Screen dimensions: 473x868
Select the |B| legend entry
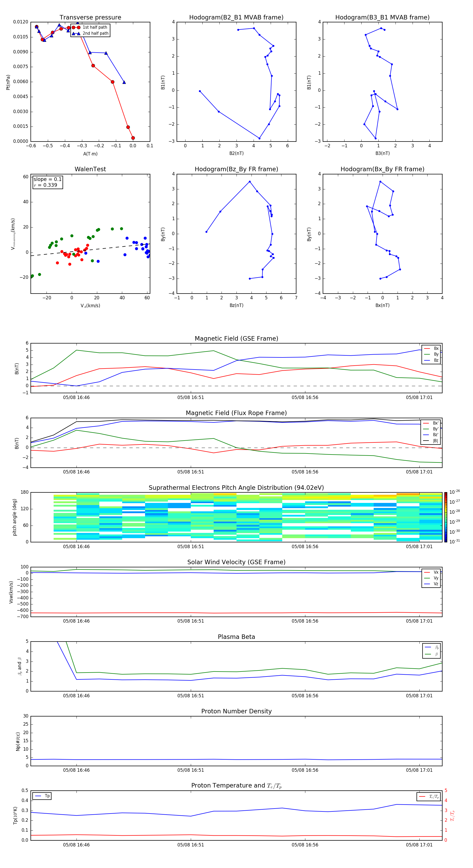[x=431, y=441]
